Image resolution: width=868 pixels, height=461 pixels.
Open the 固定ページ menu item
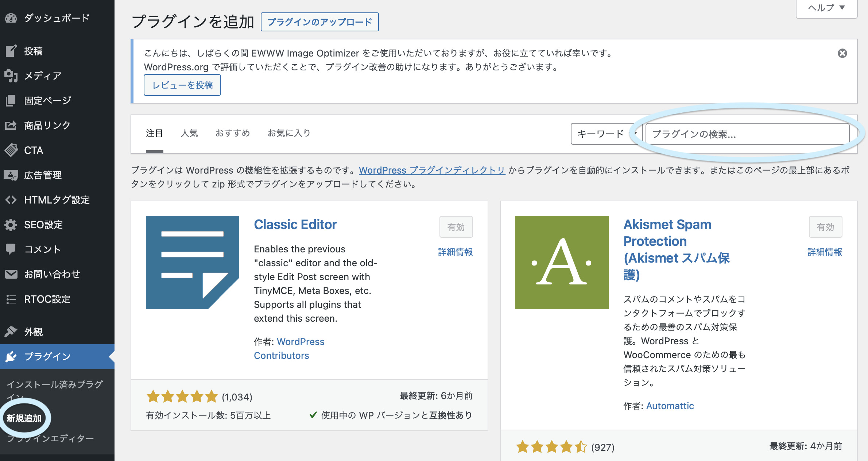click(x=57, y=100)
